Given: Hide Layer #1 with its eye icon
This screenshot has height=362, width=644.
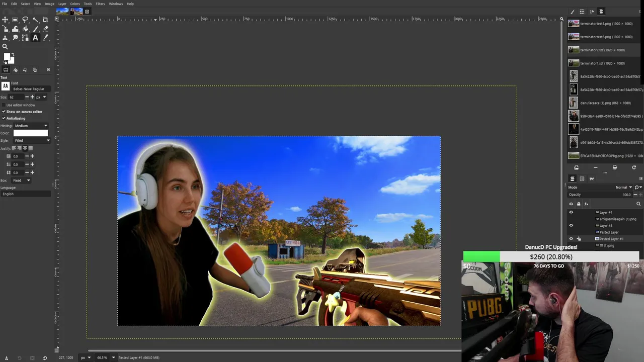Looking at the screenshot, I should coord(571,212).
